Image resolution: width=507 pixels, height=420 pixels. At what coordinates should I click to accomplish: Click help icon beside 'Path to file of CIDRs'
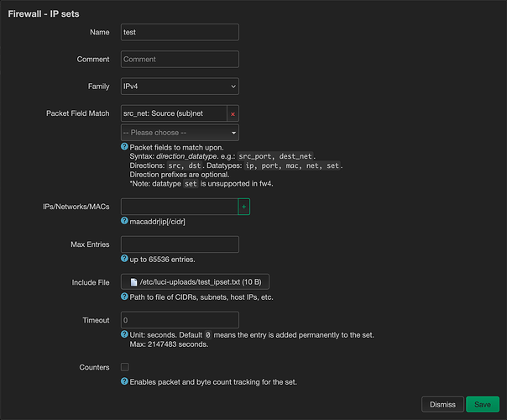(x=125, y=297)
